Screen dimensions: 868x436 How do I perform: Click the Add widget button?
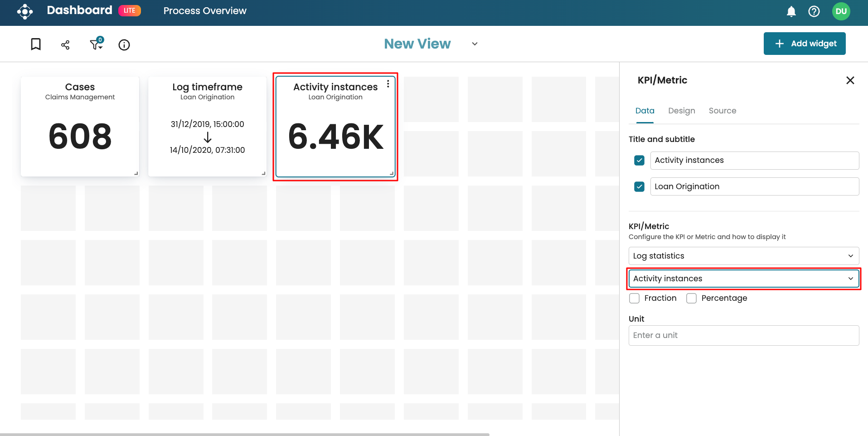click(x=804, y=44)
